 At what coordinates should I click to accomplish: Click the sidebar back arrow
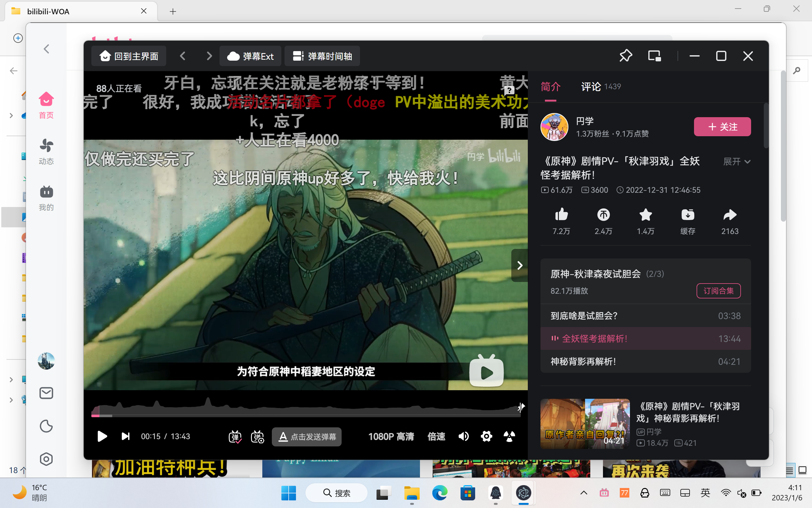[x=46, y=49]
